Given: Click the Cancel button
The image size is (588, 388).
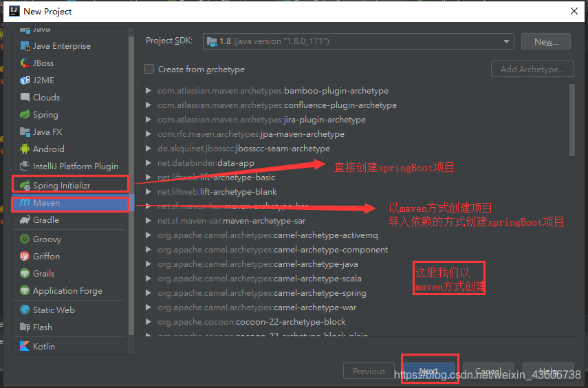Looking at the screenshot, I should click(x=488, y=371).
